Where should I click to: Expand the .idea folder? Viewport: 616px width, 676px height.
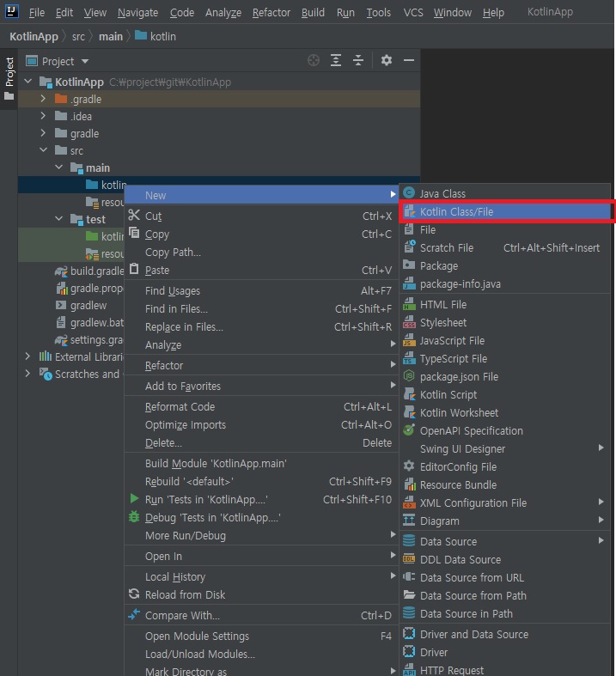43,116
